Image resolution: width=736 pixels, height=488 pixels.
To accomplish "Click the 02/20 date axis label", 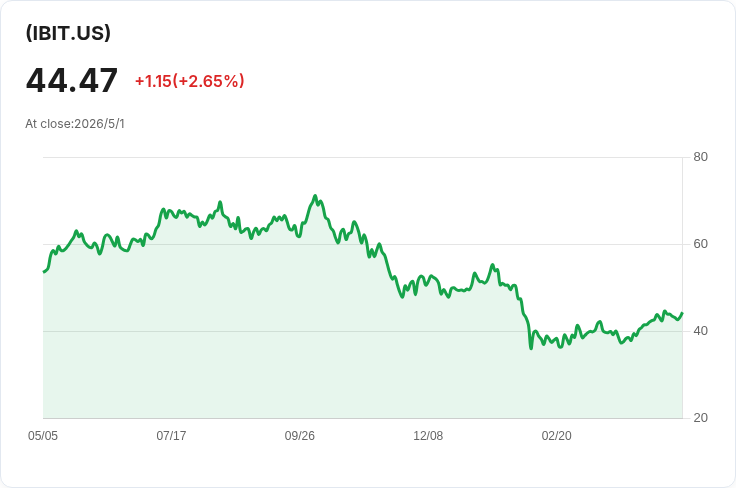I will [x=557, y=436].
